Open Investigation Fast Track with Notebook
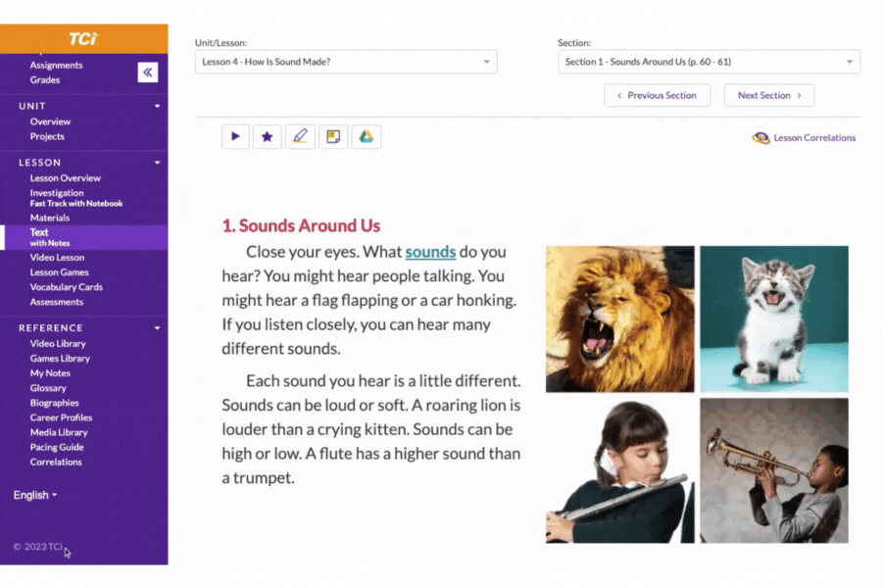Image resolution: width=882 pixels, height=588 pixels. pos(75,198)
